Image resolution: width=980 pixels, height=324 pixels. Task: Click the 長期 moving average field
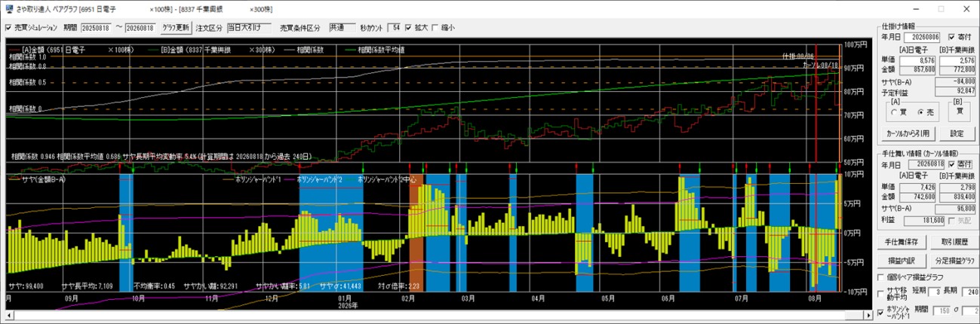[x=971, y=291]
